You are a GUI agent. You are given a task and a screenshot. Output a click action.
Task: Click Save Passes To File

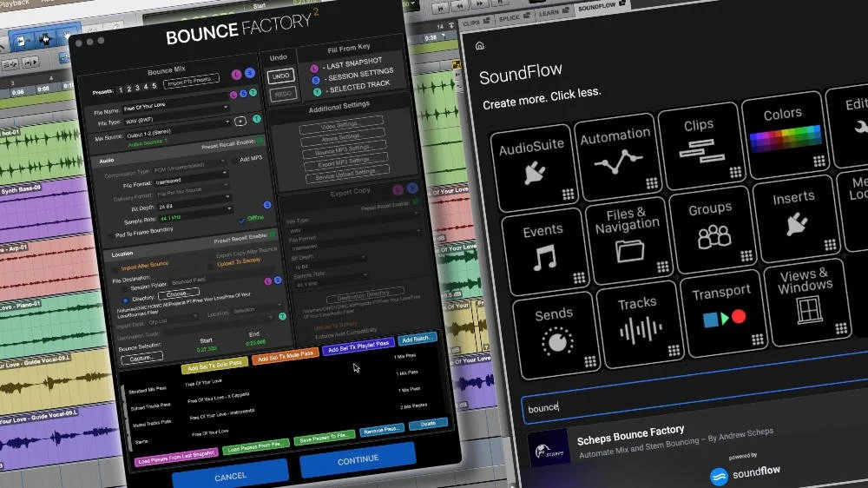coord(324,437)
